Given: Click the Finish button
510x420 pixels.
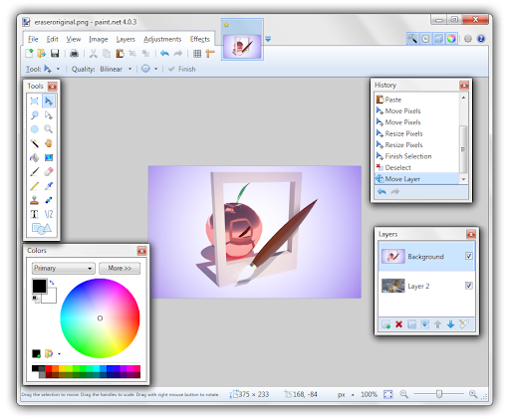Looking at the screenshot, I should click(x=182, y=69).
